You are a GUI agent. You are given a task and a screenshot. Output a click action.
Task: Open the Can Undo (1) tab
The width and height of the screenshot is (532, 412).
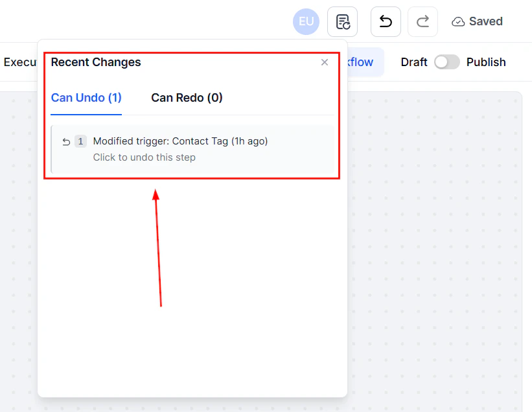tap(86, 97)
